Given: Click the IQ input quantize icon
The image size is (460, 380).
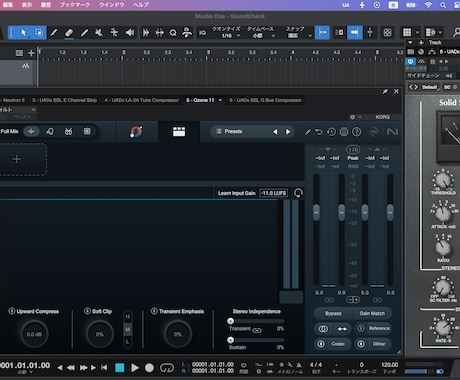Looking at the screenshot, I should click(x=202, y=33).
